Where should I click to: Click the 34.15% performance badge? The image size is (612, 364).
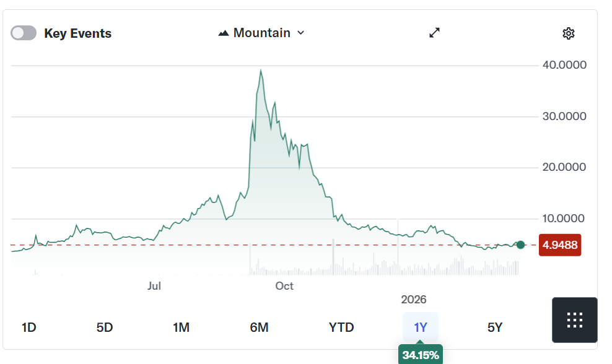[420, 355]
